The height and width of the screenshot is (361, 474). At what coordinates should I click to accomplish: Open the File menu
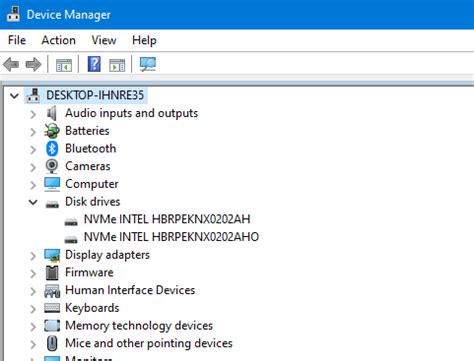pyautogui.click(x=17, y=40)
